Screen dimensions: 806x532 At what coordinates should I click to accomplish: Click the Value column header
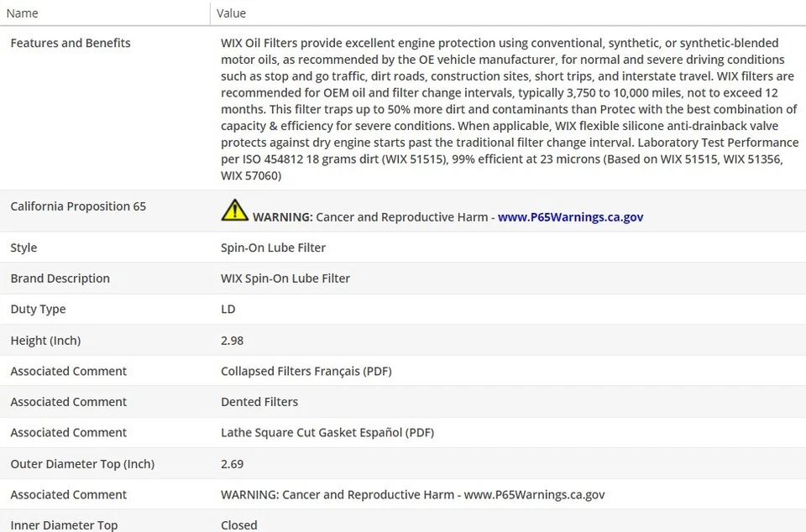231,13
